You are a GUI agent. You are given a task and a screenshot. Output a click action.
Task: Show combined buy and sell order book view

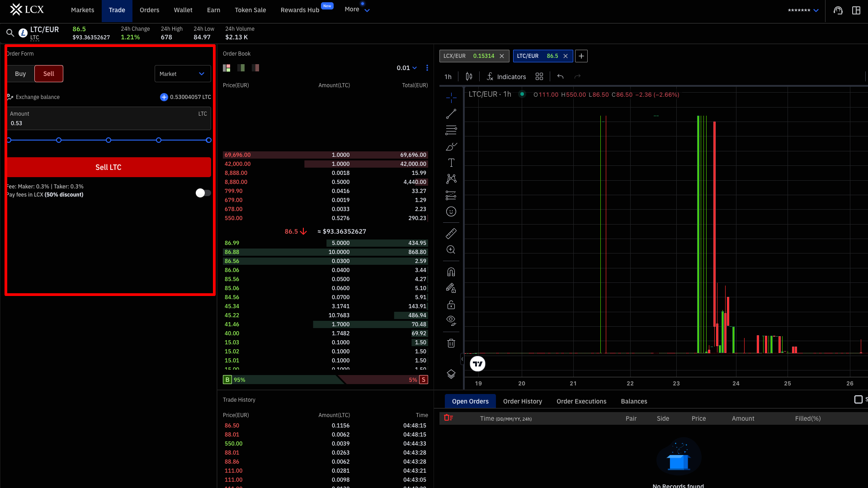(227, 68)
